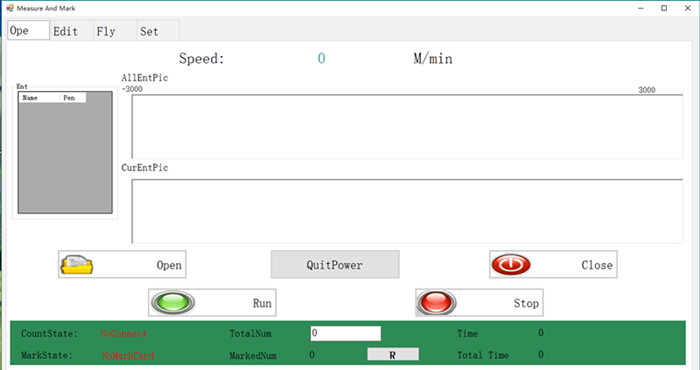Click the Measure And Mark app icon

10,8
